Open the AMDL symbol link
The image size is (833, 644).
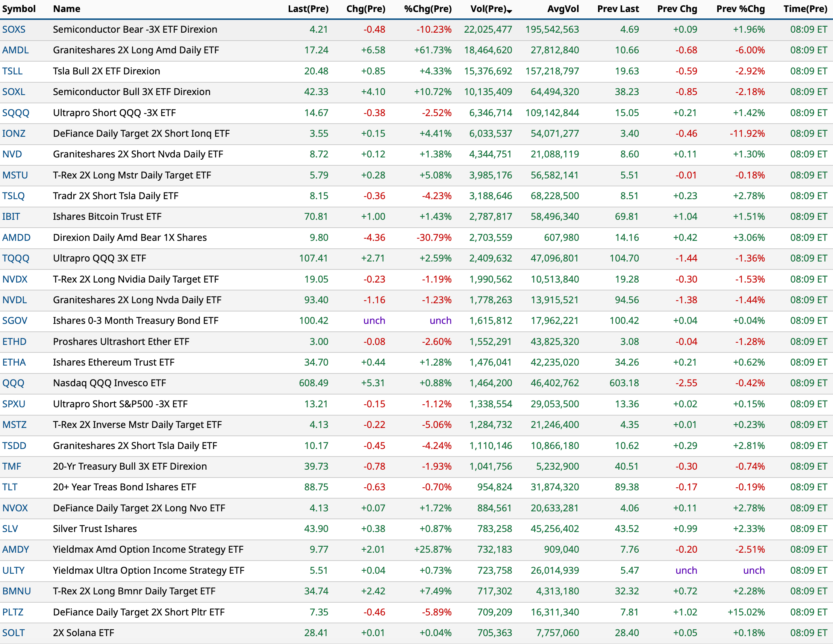tap(15, 50)
